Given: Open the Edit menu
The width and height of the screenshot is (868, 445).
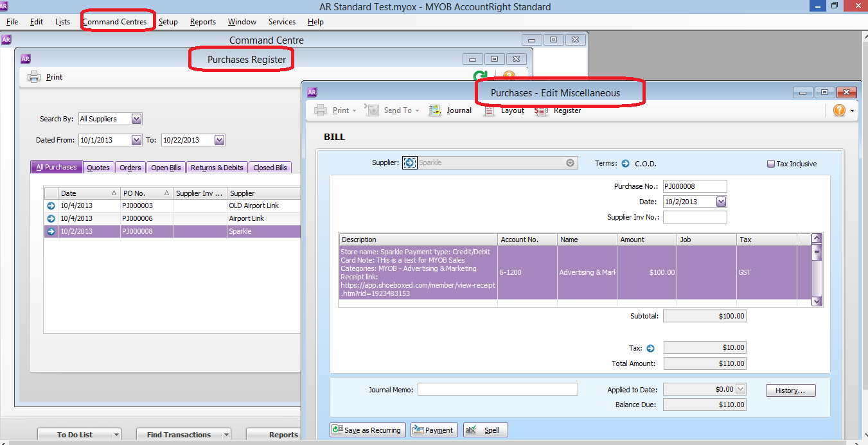Looking at the screenshot, I should point(37,22).
